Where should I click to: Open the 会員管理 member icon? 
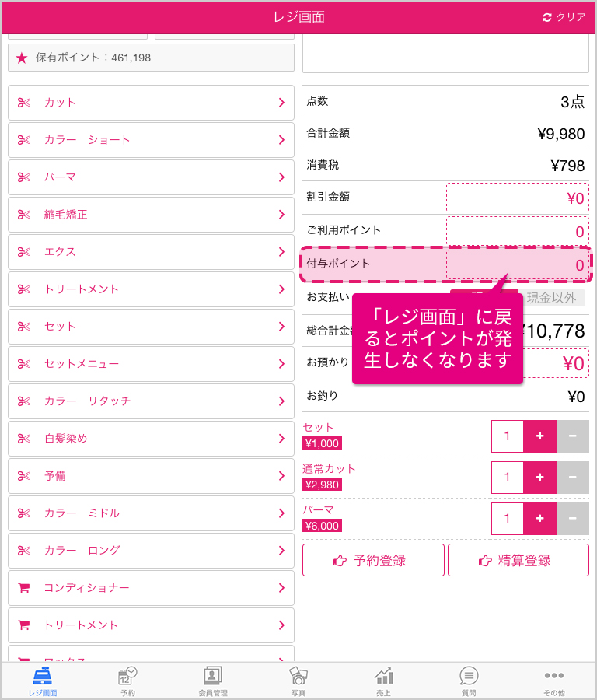[213, 676]
